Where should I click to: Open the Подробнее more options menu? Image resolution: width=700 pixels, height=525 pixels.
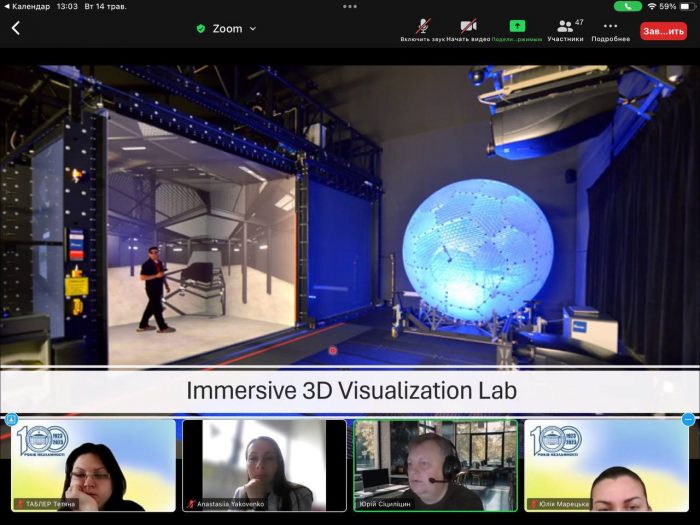[x=610, y=28]
